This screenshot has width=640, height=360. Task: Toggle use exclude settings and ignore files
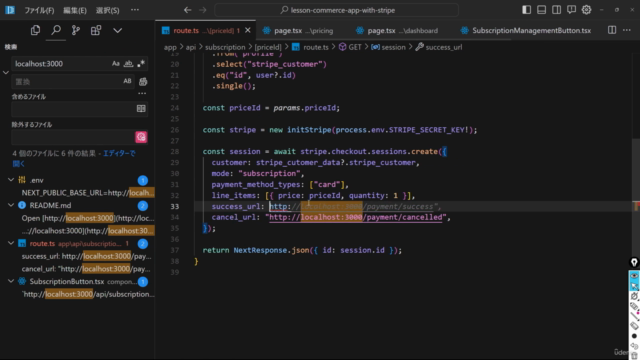[141, 137]
